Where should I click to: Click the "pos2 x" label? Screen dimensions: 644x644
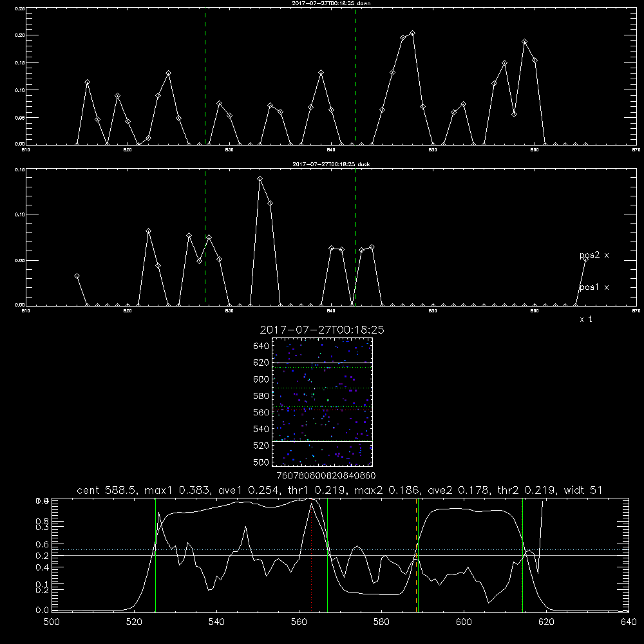click(594, 255)
